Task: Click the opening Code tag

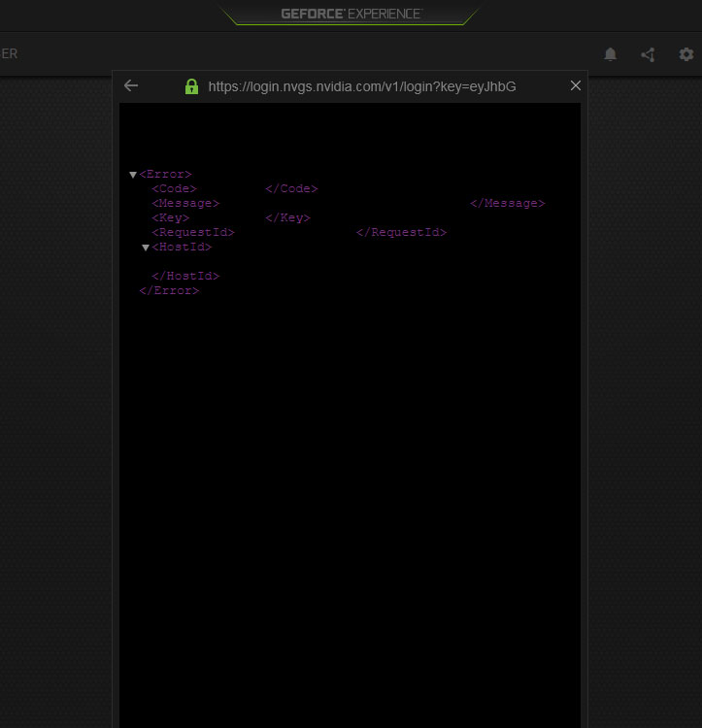Action: [174, 188]
